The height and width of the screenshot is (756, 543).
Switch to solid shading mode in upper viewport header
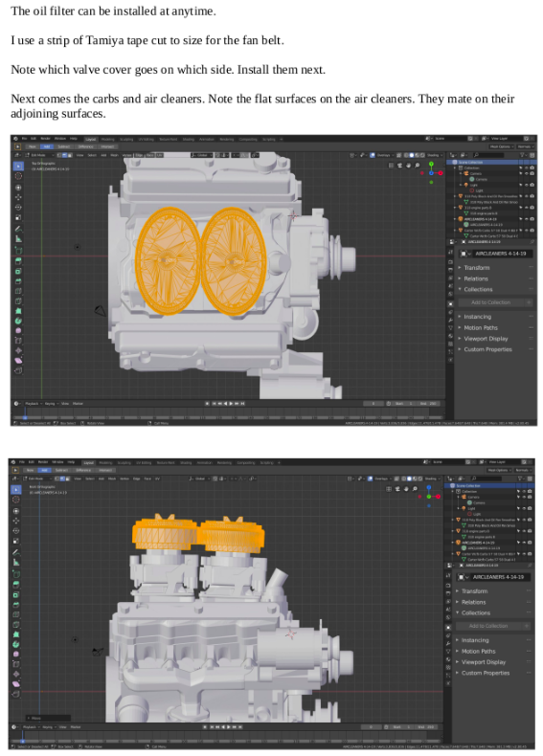(x=412, y=155)
